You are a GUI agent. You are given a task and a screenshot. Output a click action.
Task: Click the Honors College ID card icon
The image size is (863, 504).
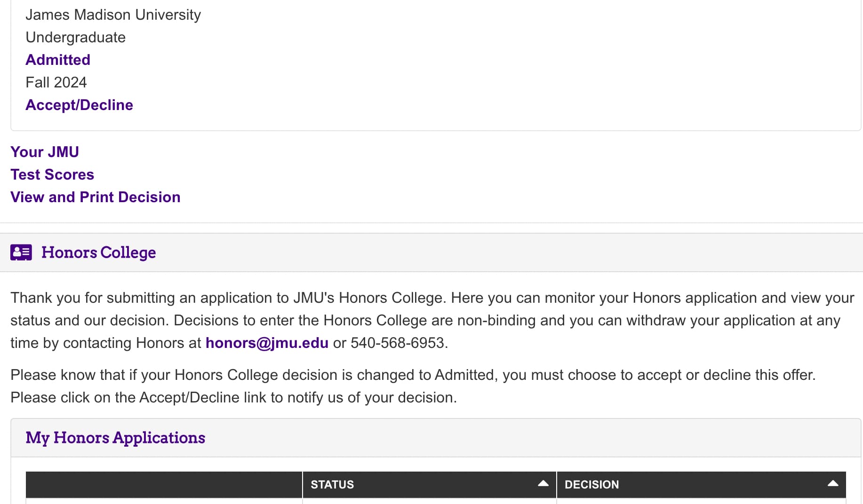click(x=21, y=252)
